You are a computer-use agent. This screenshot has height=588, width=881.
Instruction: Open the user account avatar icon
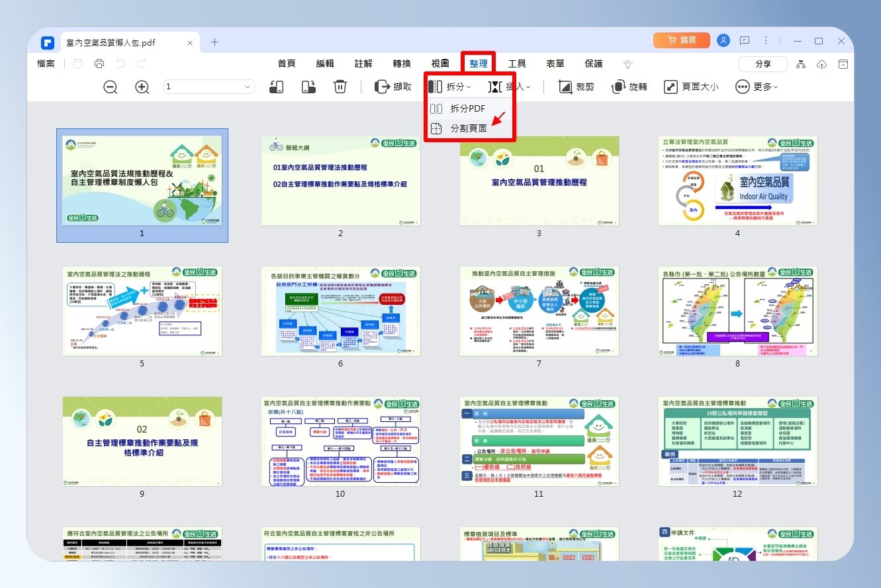pyautogui.click(x=723, y=41)
